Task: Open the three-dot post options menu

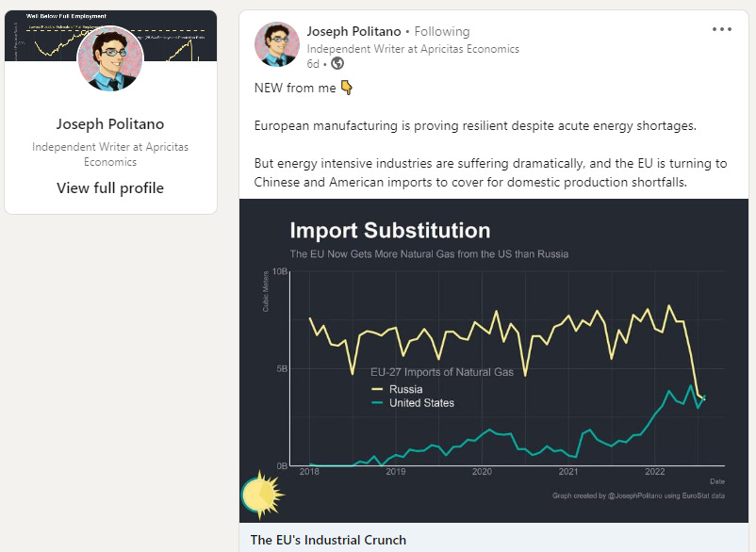Action: (x=722, y=29)
